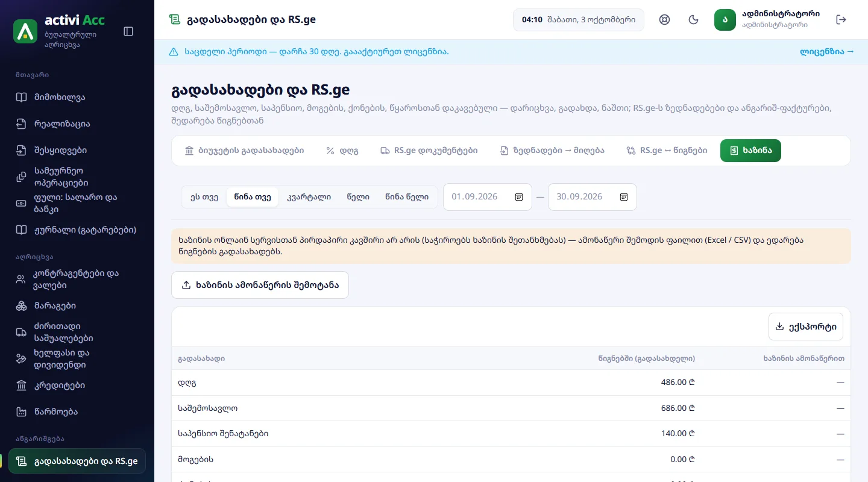Click the start date field 01.09.2026

pyautogui.click(x=488, y=197)
